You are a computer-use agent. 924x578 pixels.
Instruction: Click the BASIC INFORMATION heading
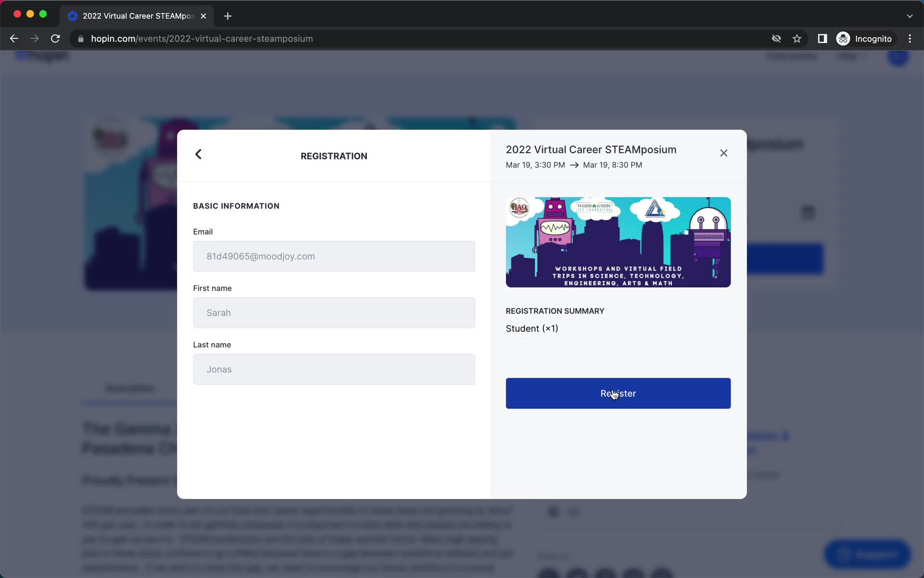pyautogui.click(x=236, y=206)
